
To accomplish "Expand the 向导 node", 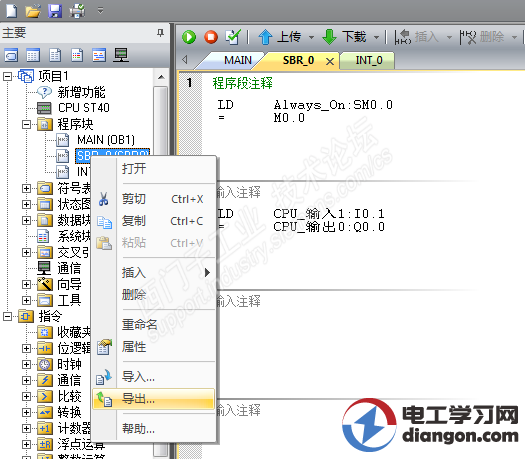I will pos(26,285).
